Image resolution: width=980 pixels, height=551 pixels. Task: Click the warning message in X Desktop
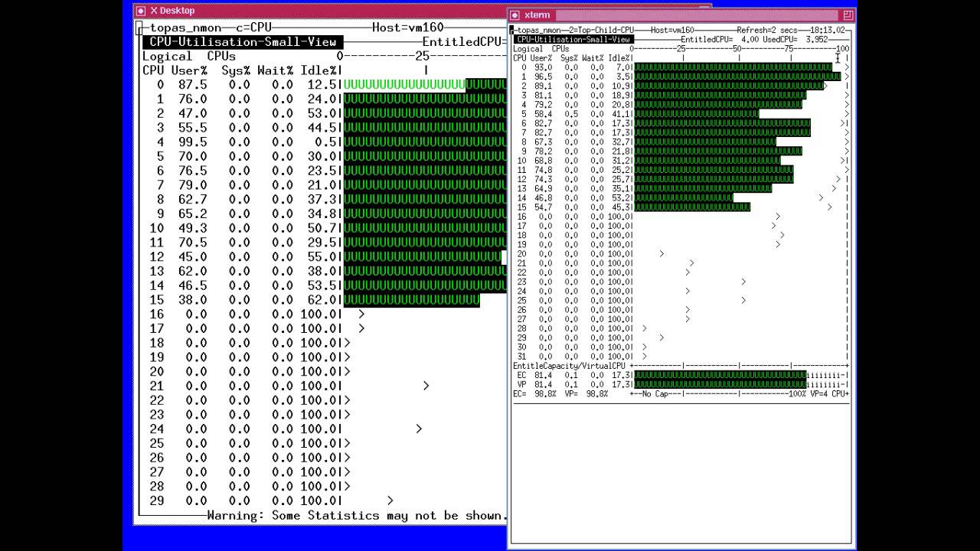click(357, 515)
